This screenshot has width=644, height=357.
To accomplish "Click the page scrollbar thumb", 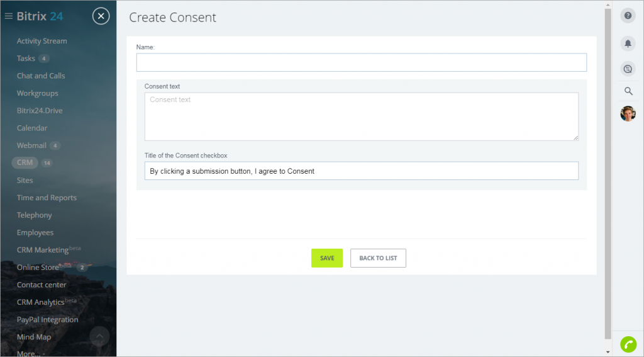I will click(x=608, y=173).
